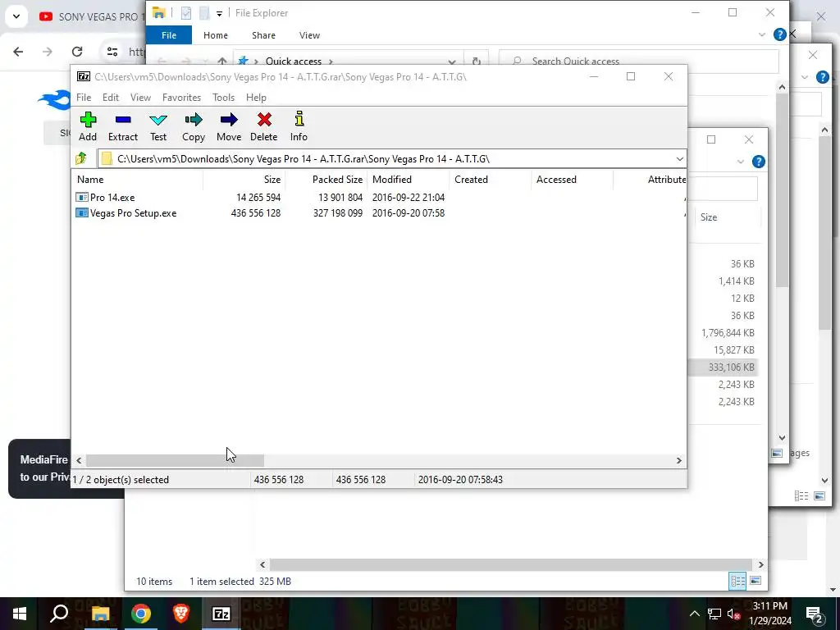Click the Search Quick access field
This screenshot has height=630, width=840.
point(638,61)
